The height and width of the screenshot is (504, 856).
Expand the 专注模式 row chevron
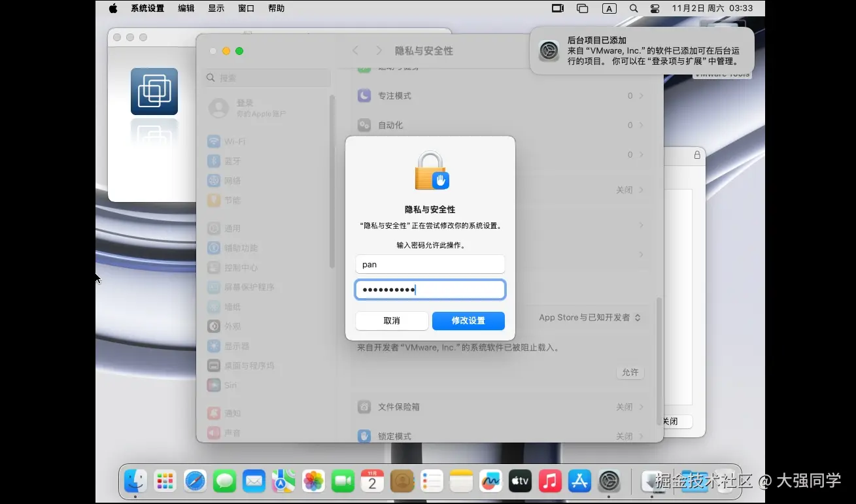click(x=642, y=96)
